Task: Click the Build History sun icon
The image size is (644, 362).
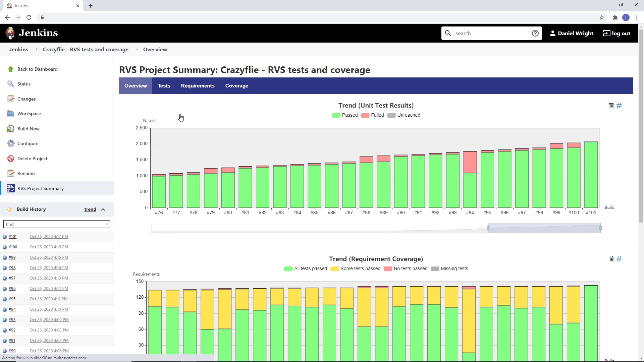Action: click(x=9, y=209)
